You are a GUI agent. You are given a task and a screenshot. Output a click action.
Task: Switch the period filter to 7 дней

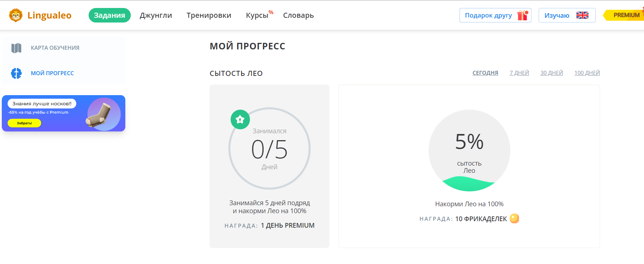[519, 73]
